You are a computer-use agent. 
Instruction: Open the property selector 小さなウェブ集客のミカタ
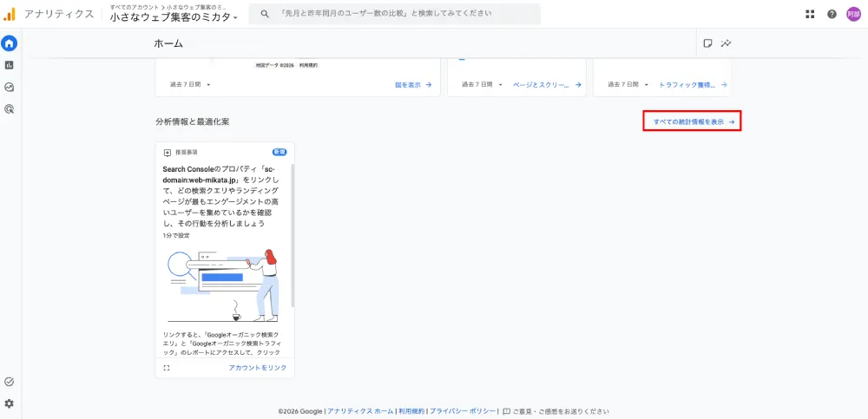[174, 17]
